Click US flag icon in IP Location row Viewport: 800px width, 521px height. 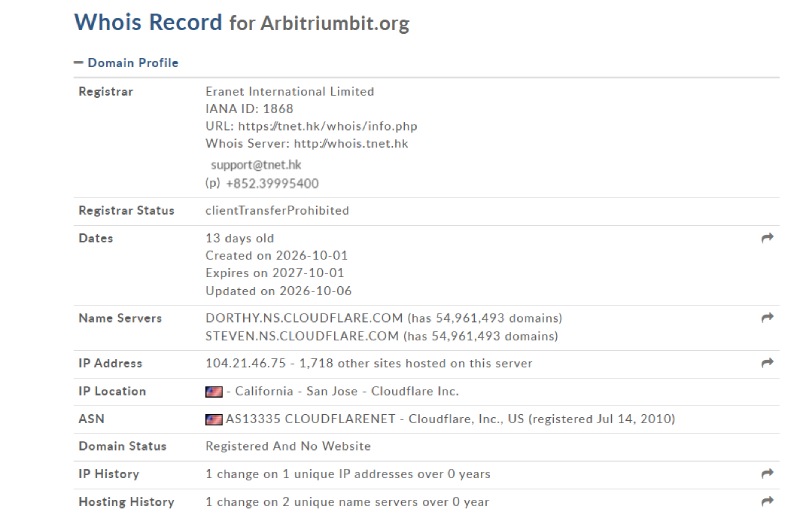coord(214,391)
